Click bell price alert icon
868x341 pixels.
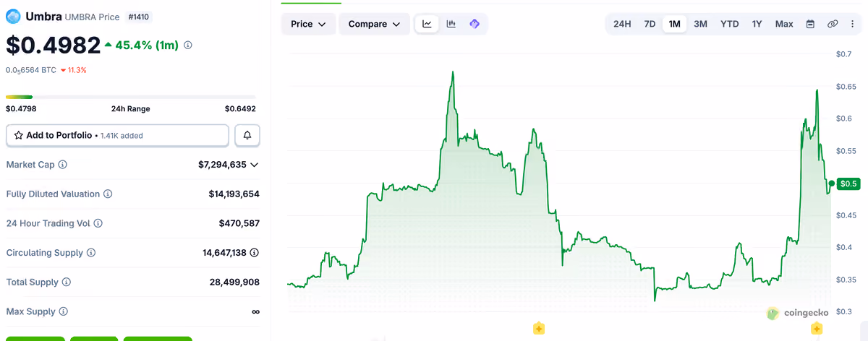(247, 135)
